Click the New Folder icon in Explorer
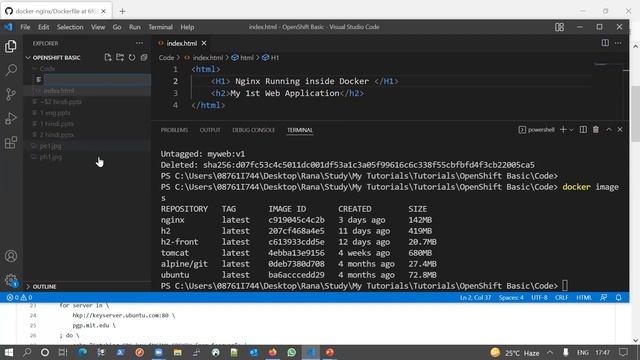This screenshot has width=640, height=360. click(x=120, y=58)
